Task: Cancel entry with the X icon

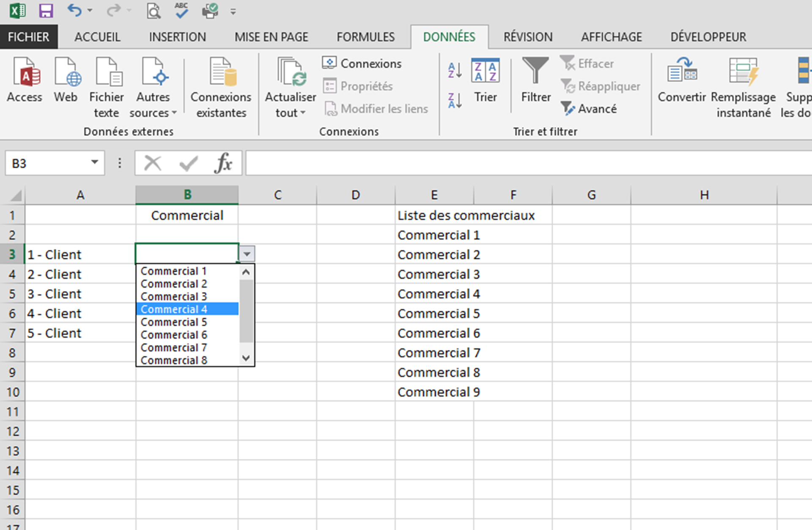Action: (153, 163)
